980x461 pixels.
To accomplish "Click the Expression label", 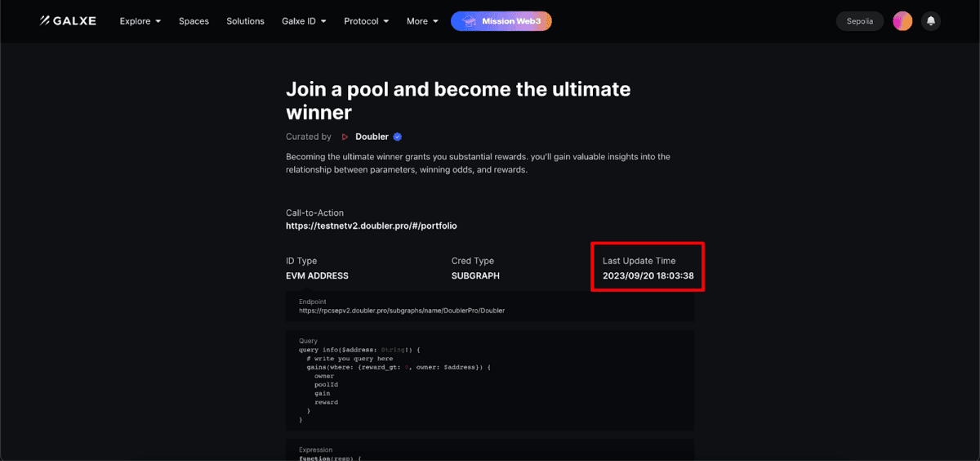I will coord(315,450).
